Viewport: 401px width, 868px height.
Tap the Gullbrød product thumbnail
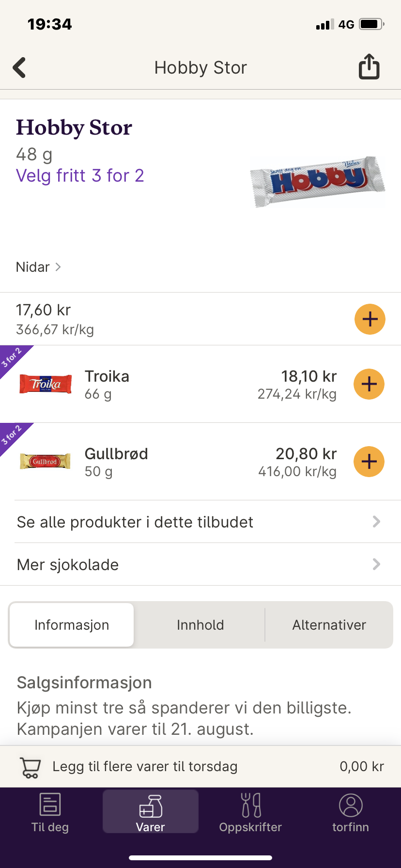(45, 461)
